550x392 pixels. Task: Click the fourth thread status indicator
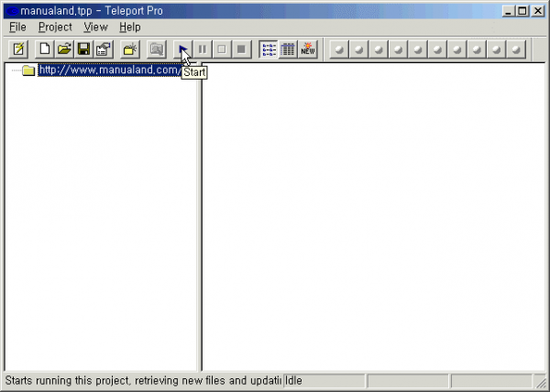[398, 49]
